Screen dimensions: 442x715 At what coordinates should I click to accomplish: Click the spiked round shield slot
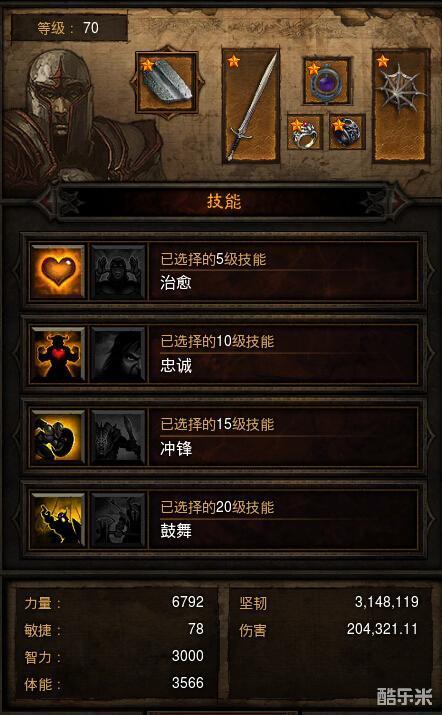point(401,106)
